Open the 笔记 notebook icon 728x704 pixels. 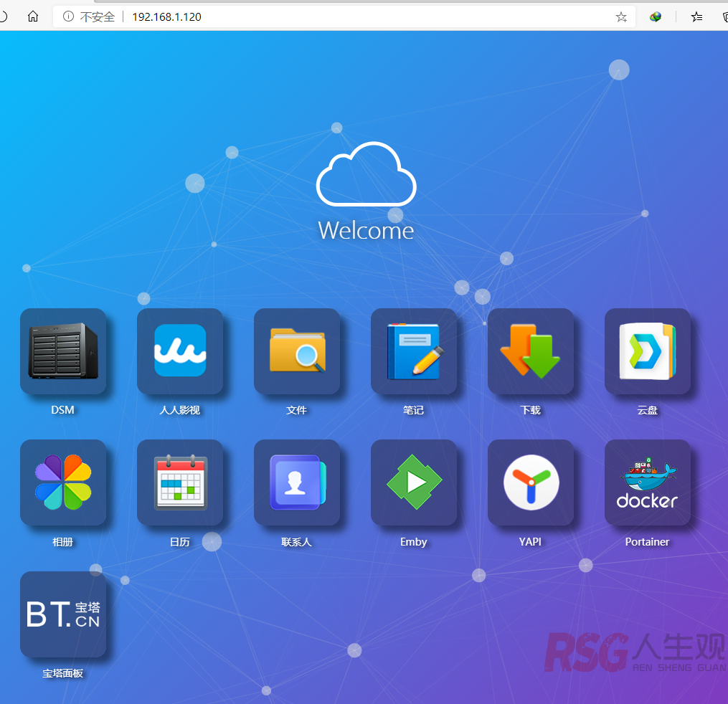click(414, 351)
